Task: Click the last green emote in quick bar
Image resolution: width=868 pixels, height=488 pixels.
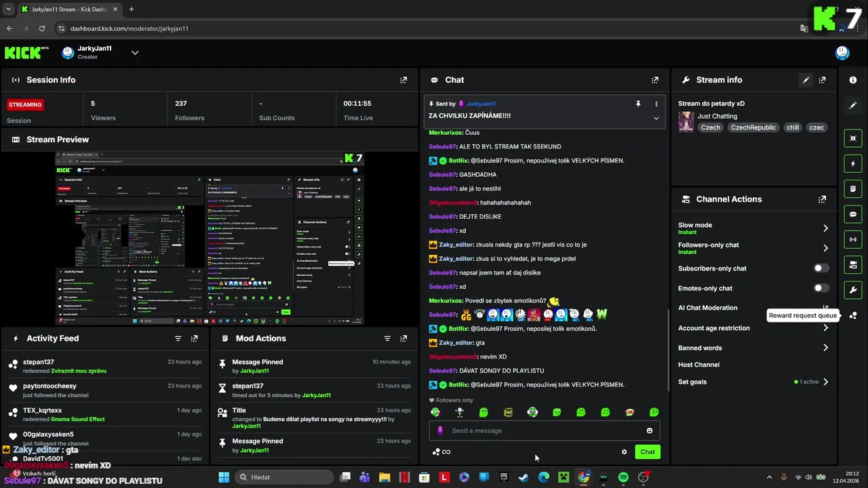Action: pyautogui.click(x=654, y=412)
